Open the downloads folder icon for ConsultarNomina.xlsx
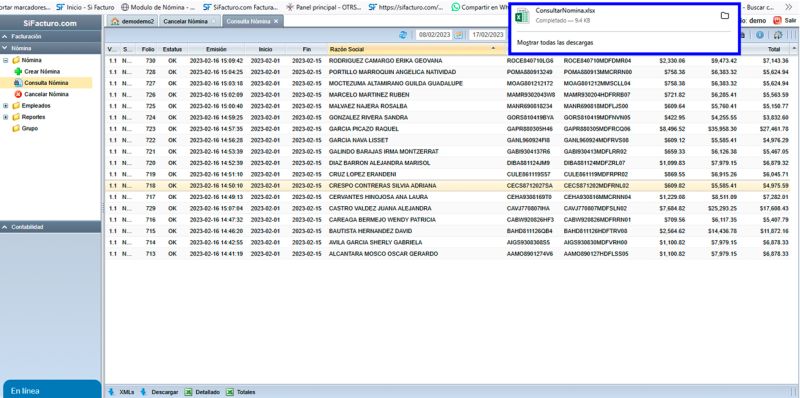This screenshot has width=800, height=398. click(x=724, y=16)
